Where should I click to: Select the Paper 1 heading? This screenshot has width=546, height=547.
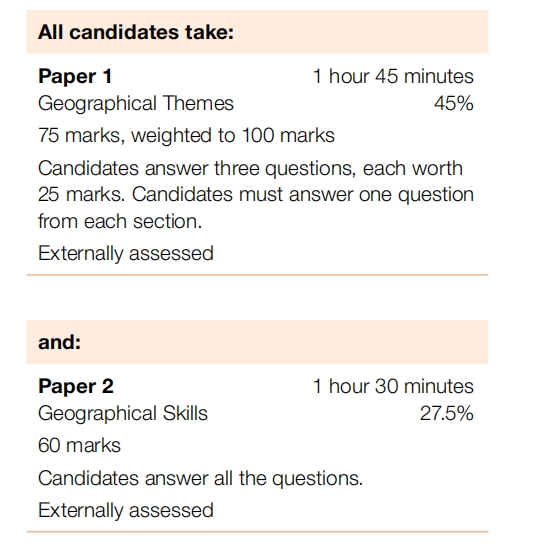click(x=75, y=76)
